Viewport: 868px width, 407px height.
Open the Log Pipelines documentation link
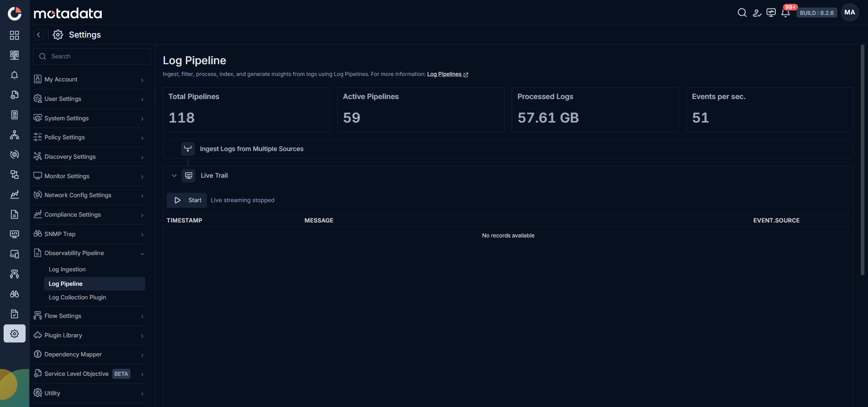(447, 74)
